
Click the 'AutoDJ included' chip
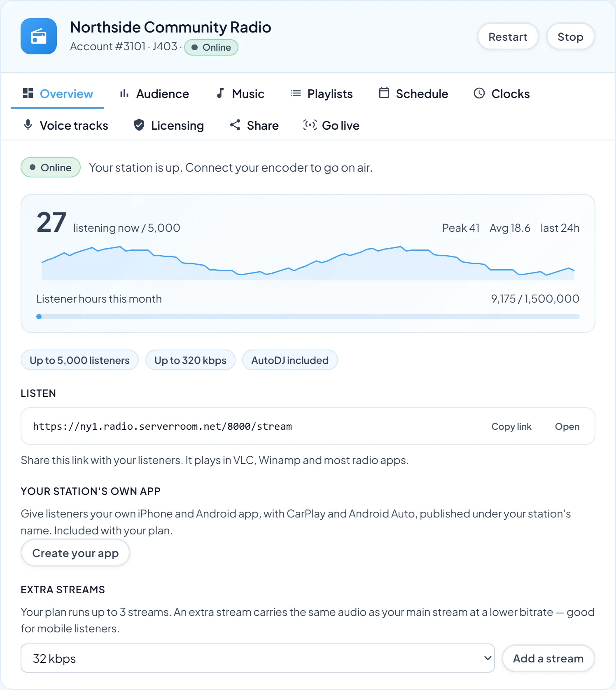pyautogui.click(x=290, y=360)
